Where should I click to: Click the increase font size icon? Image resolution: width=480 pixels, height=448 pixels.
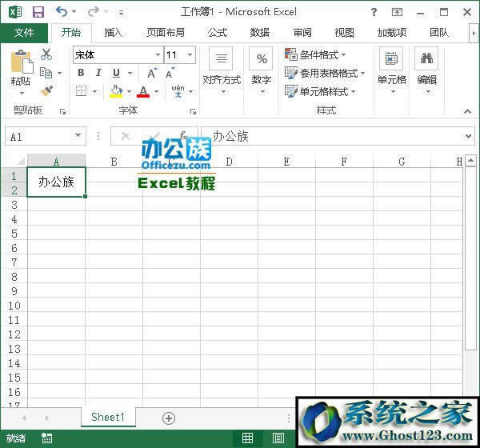point(153,73)
